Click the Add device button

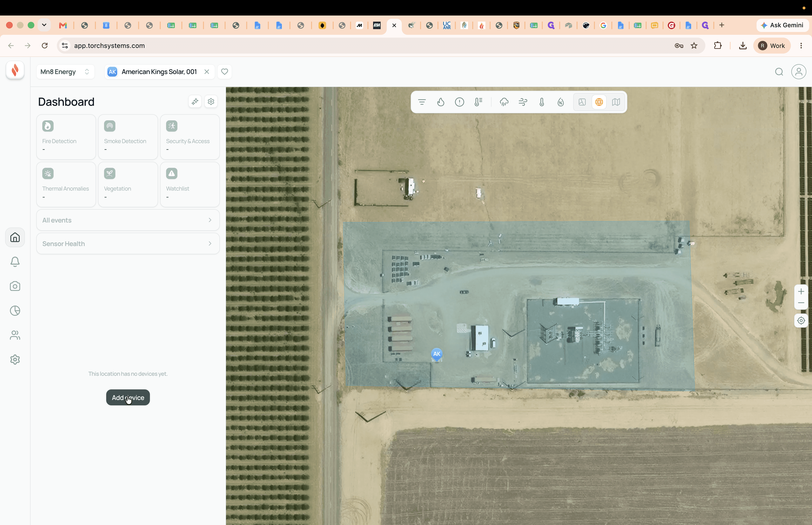(128, 397)
